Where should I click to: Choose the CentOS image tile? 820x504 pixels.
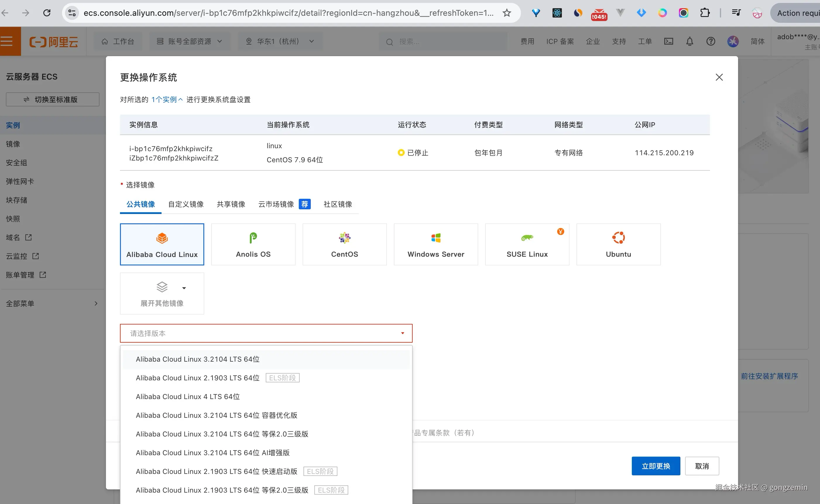(344, 244)
